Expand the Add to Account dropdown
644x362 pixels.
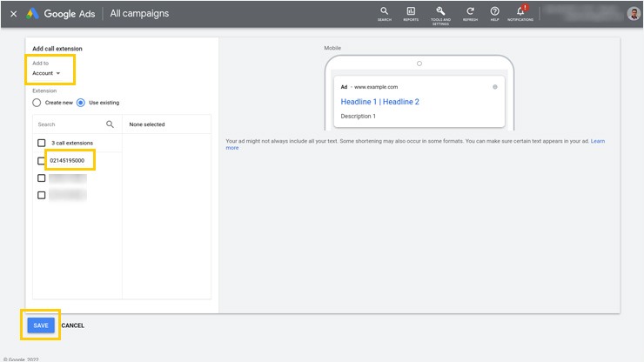coord(47,73)
